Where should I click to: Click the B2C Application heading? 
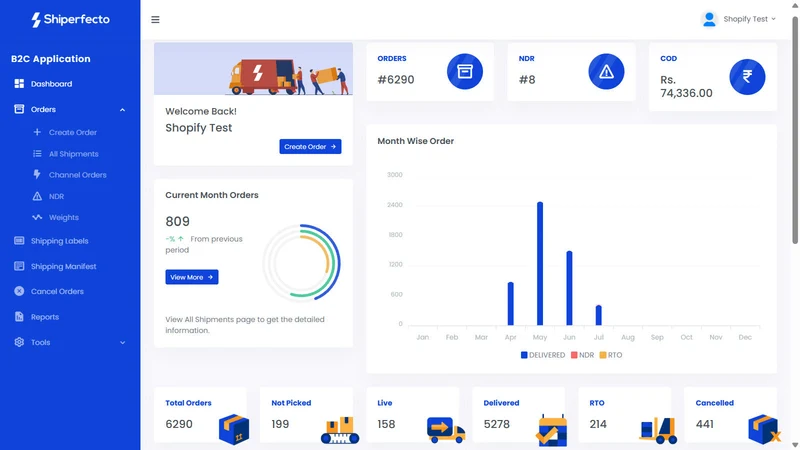(51, 59)
